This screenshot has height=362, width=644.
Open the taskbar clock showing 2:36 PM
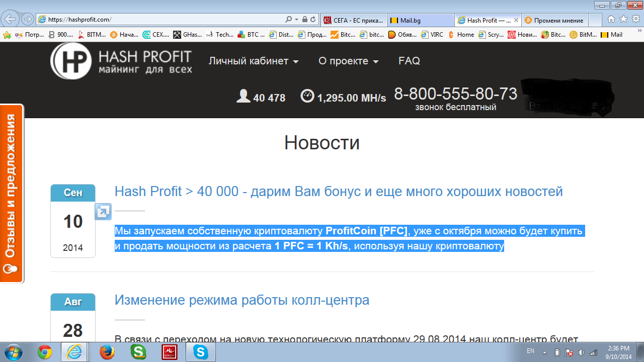(x=618, y=352)
